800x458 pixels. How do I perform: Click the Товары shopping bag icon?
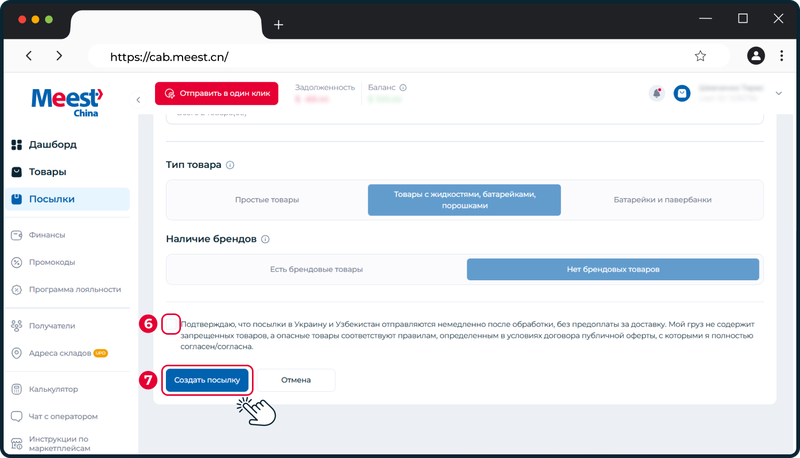[16, 172]
